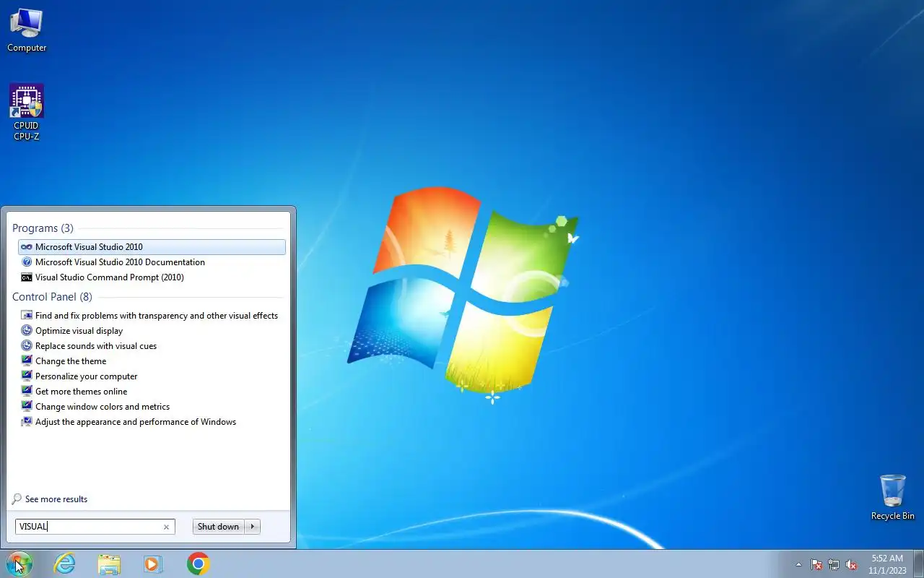Click the Start orb button
The height and width of the screenshot is (578, 924).
19,564
